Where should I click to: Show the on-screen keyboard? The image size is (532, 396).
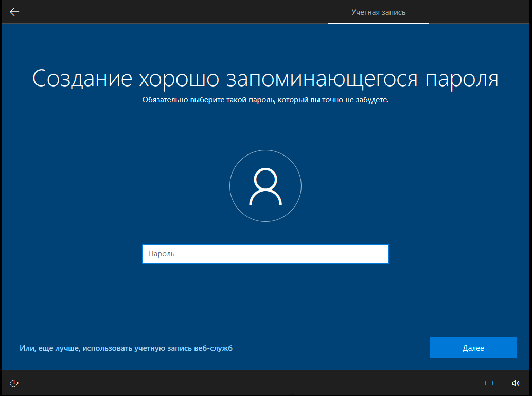click(x=489, y=383)
